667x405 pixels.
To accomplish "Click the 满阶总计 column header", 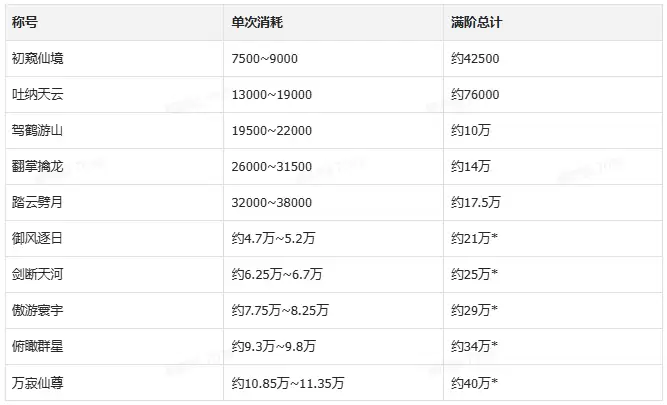I will [x=553, y=23].
